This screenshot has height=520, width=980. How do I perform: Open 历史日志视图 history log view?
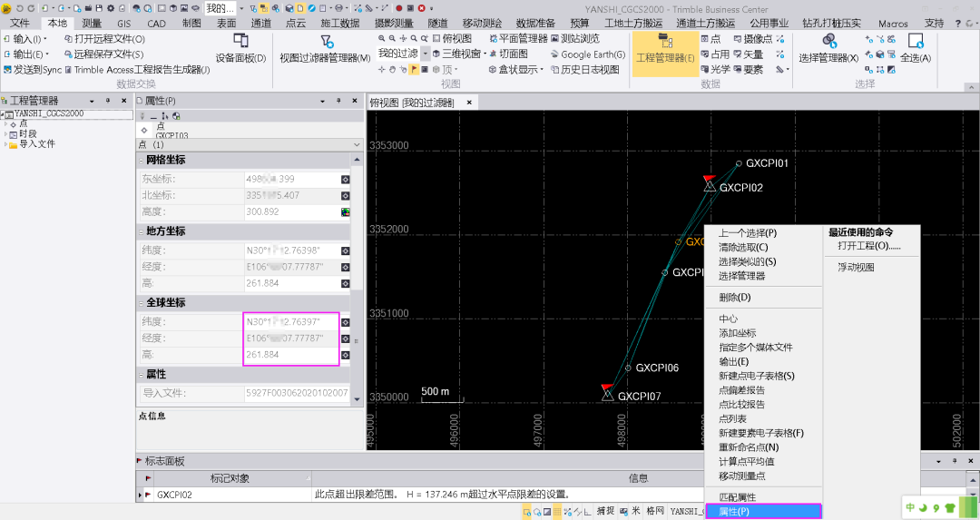point(585,69)
